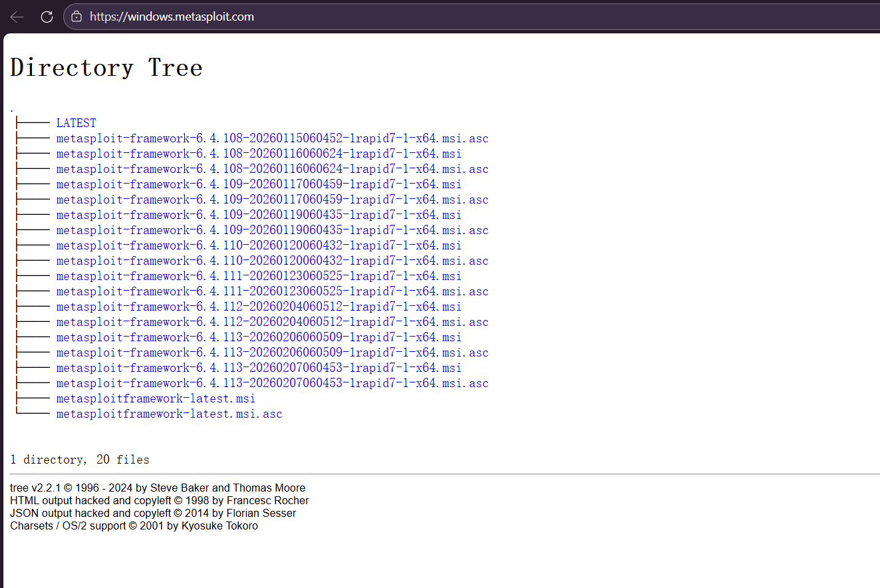Download metasploit-framework-6.4.113-20260207060453 x64.msi
This screenshot has height=588, width=880.
pos(259,368)
